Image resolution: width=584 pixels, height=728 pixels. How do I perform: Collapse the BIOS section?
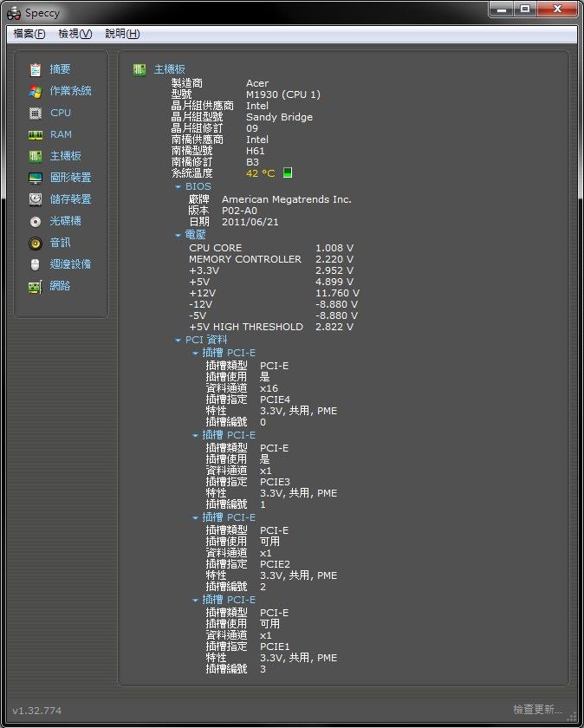click(178, 187)
